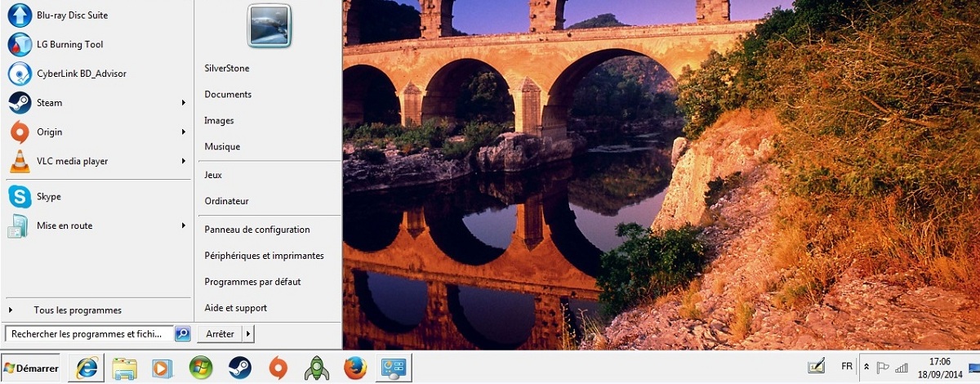This screenshot has height=384, width=980.
Task: Click the Arrêter button
Action: [x=220, y=333]
